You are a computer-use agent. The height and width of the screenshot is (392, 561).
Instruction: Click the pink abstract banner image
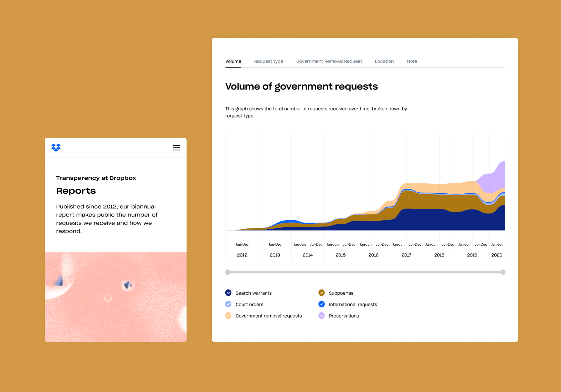[116, 297]
